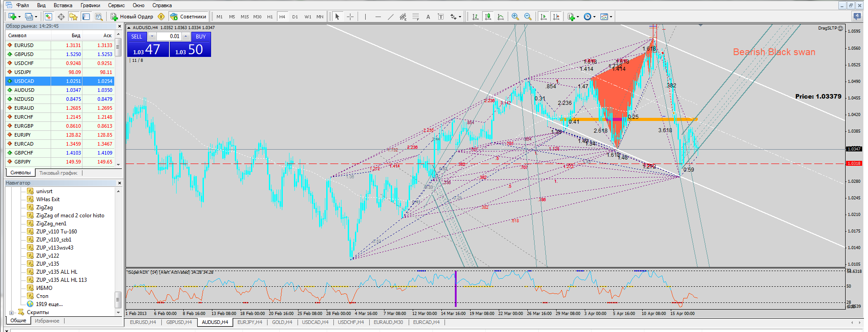Open the Справка menu
This screenshot has height=332, width=868.
pos(162,5)
